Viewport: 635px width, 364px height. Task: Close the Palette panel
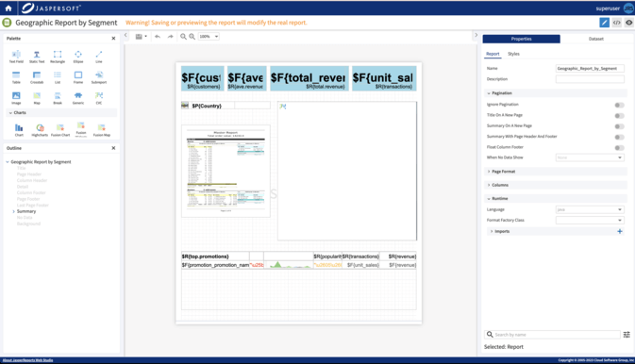tap(113, 39)
